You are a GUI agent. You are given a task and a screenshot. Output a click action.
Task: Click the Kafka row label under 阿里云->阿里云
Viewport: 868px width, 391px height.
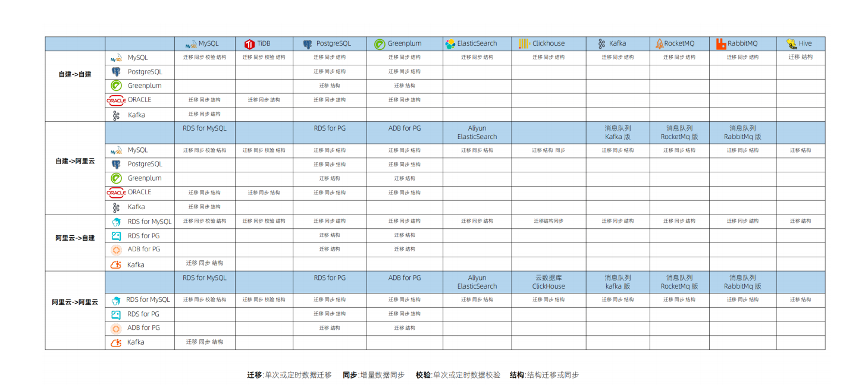(x=136, y=343)
